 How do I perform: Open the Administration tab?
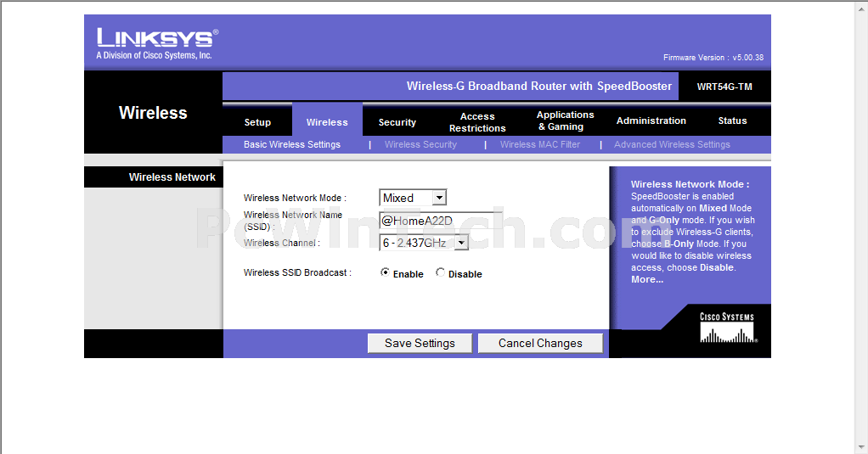click(651, 121)
